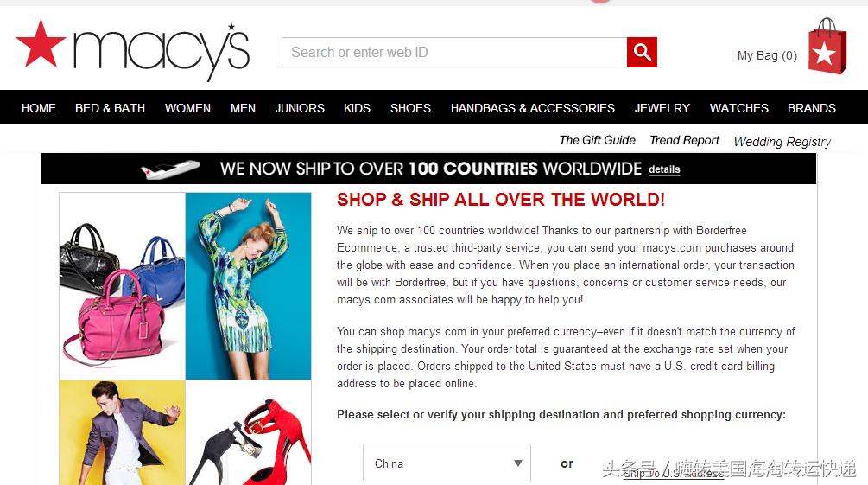Click the dropdown arrow beside China
The height and width of the screenshot is (485, 868).
[x=517, y=463]
